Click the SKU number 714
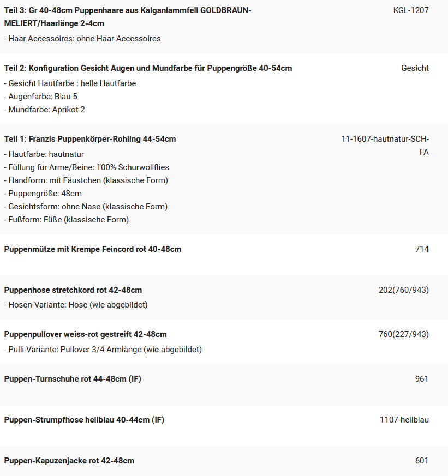The image size is (448, 476). pyautogui.click(x=422, y=249)
